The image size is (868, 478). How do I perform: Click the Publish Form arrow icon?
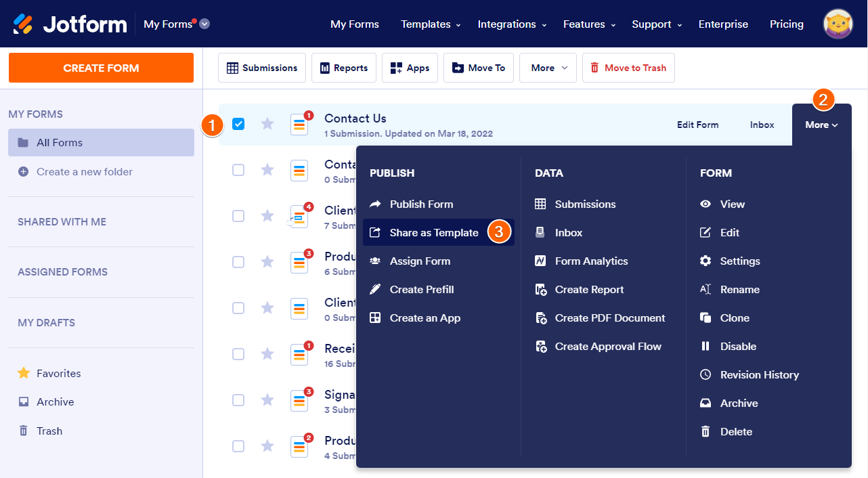375,204
